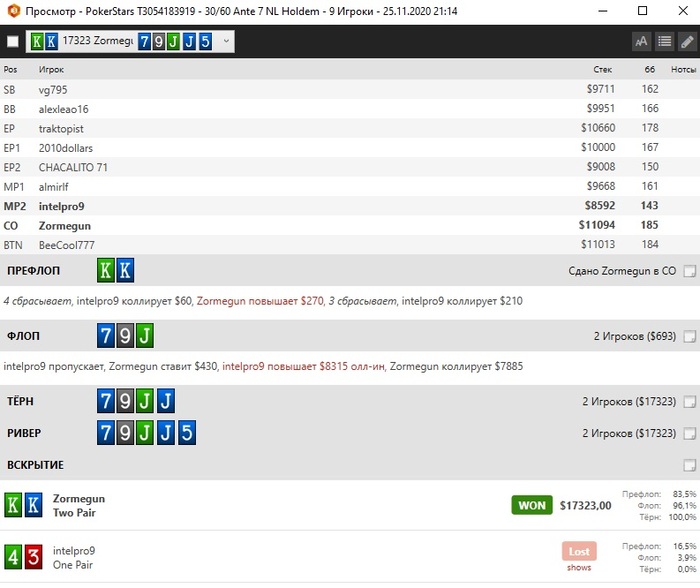
Task: Click the ТЁРН section label
Action: point(21,401)
